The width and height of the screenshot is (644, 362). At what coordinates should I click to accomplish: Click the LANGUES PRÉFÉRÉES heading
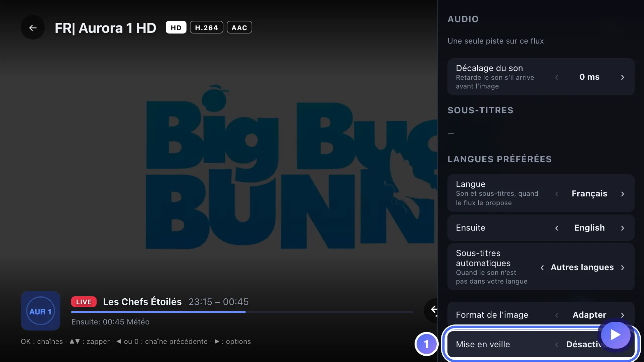coord(499,159)
